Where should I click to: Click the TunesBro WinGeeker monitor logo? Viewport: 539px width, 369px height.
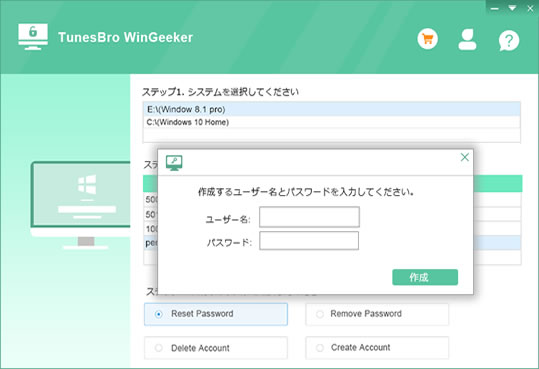click(x=33, y=37)
